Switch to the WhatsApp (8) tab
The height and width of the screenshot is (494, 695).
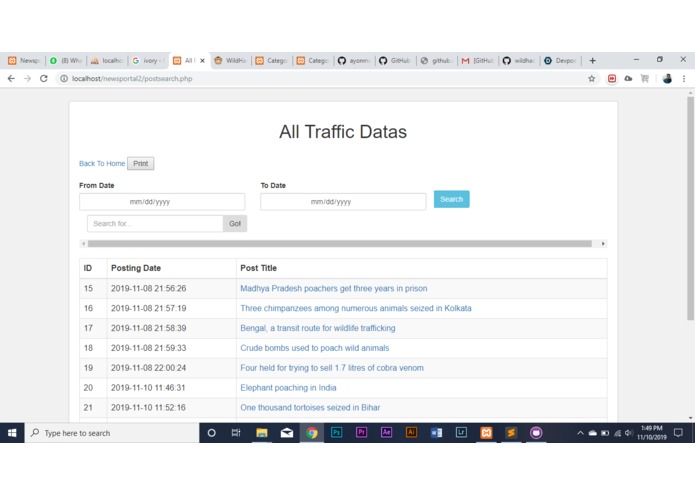tap(66, 61)
